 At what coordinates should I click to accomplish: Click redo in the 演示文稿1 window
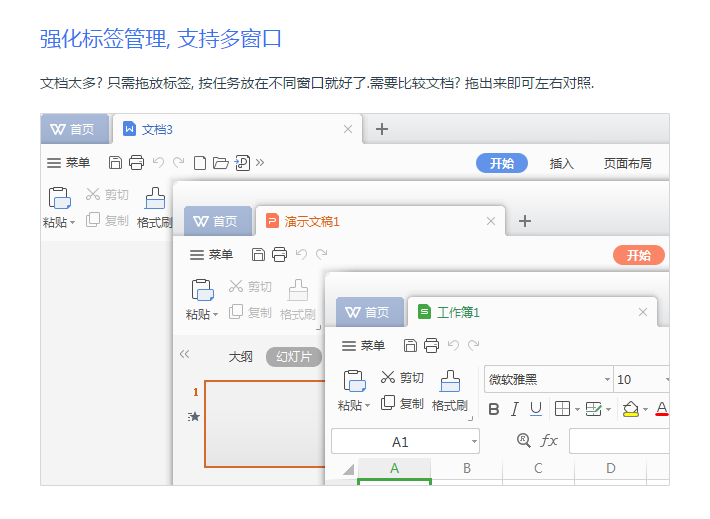321,254
